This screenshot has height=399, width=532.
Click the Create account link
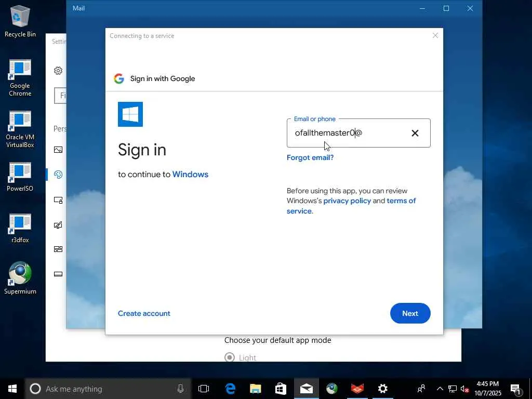(144, 313)
